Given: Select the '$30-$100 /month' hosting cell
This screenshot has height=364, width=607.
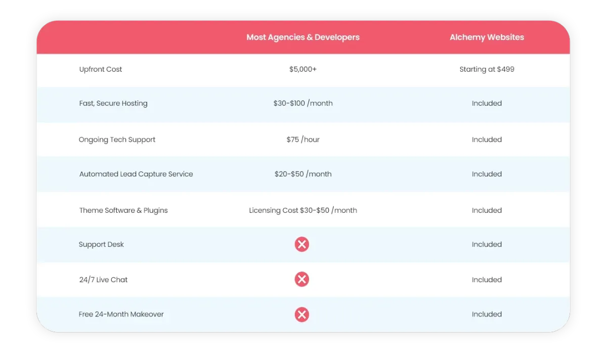Looking at the screenshot, I should [x=303, y=103].
